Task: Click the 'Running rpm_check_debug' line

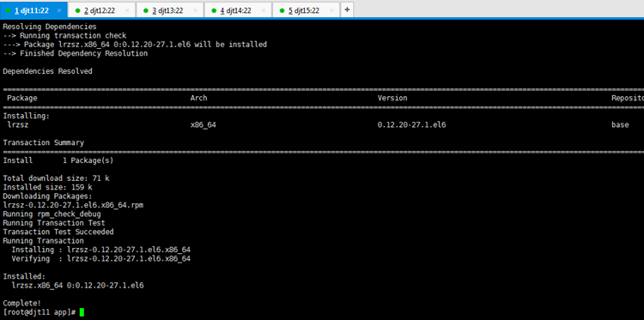Action: click(x=52, y=214)
